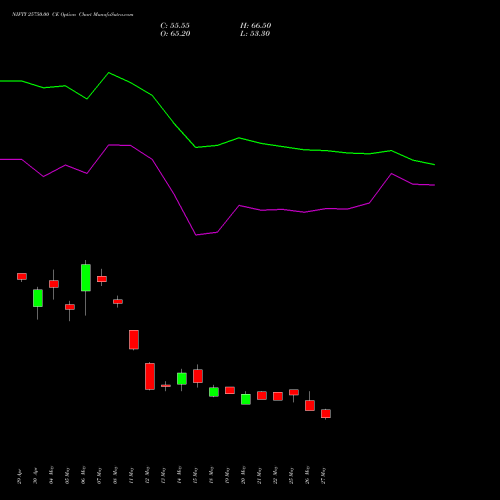Click the green candle above 14 May
500x500 pixels.
tap(182, 379)
